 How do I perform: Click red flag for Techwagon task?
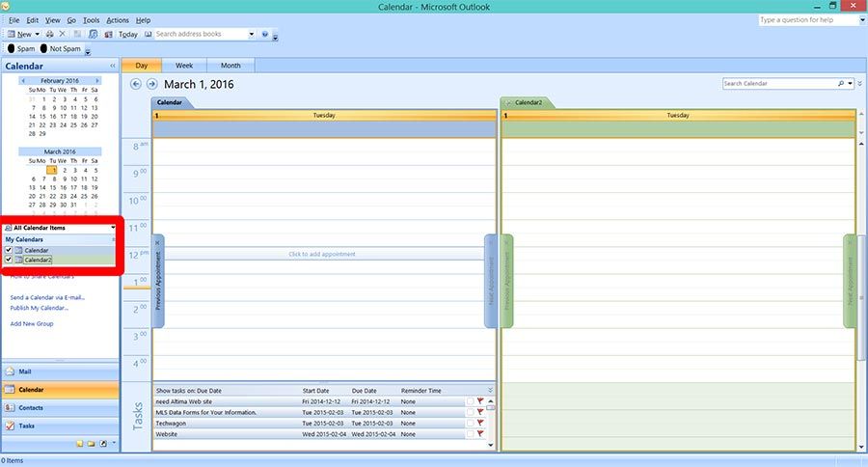(x=480, y=424)
